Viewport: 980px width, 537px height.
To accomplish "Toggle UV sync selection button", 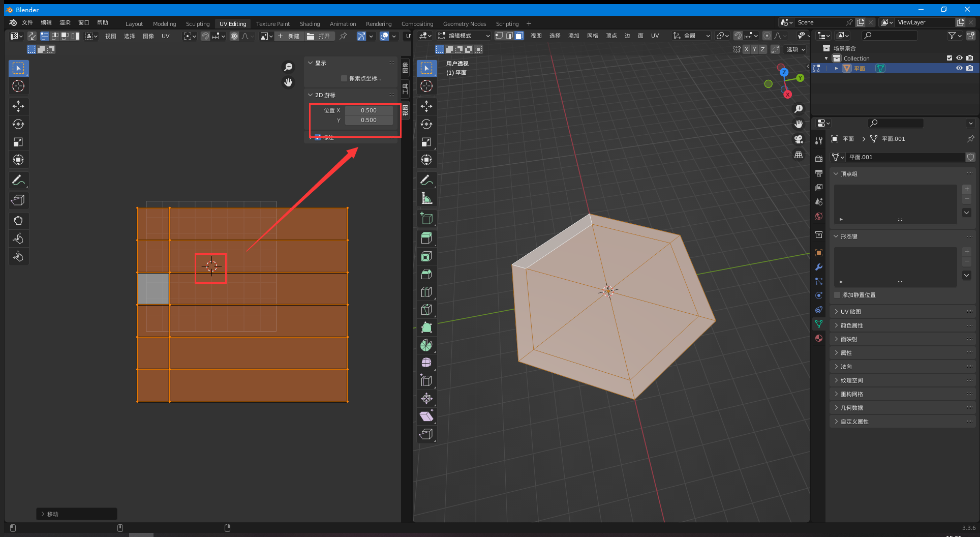I will coord(32,36).
